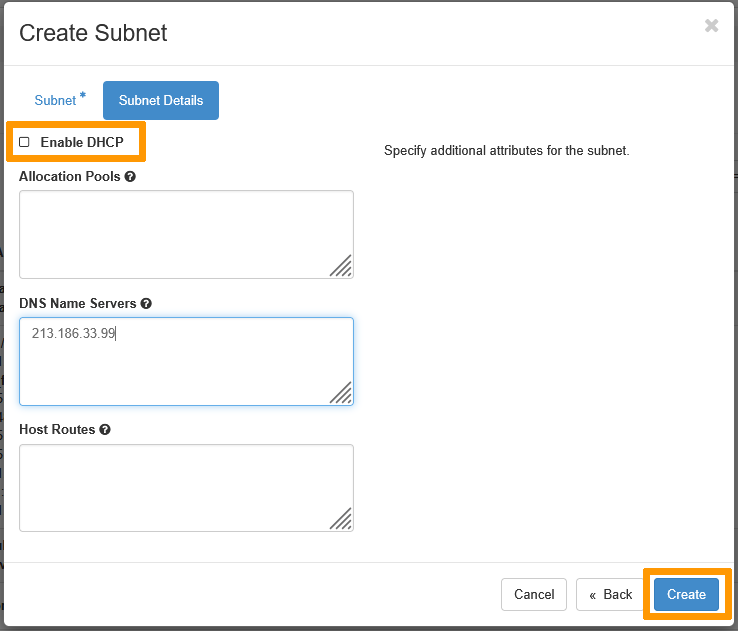Viewport: 738px width, 631px height.
Task: Click the Allocation Pools textarea resize handle
Action: (x=341, y=265)
